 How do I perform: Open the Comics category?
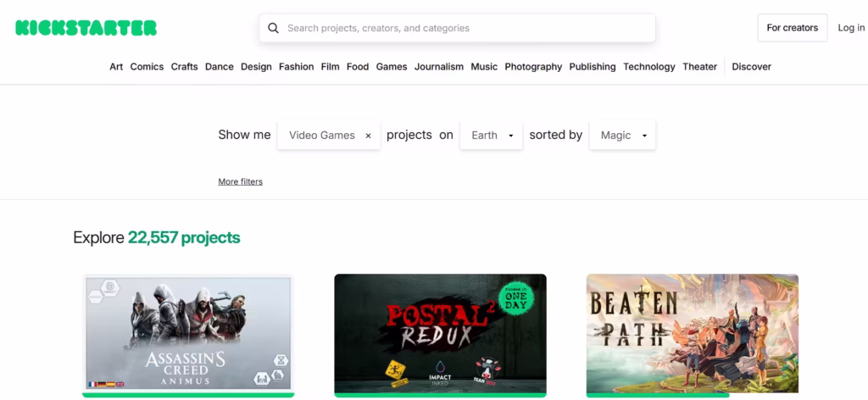point(147,66)
